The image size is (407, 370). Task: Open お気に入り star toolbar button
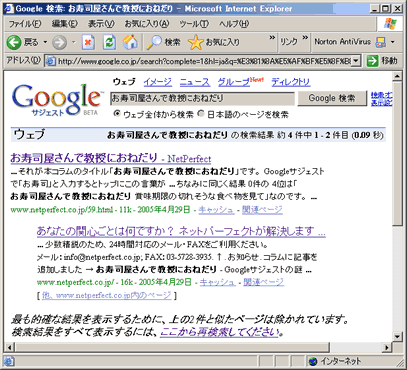click(x=214, y=42)
